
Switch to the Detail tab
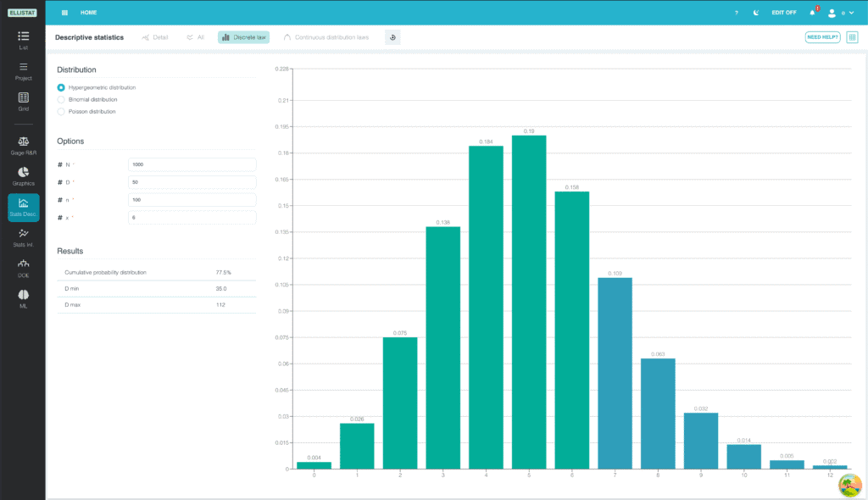pyautogui.click(x=155, y=37)
